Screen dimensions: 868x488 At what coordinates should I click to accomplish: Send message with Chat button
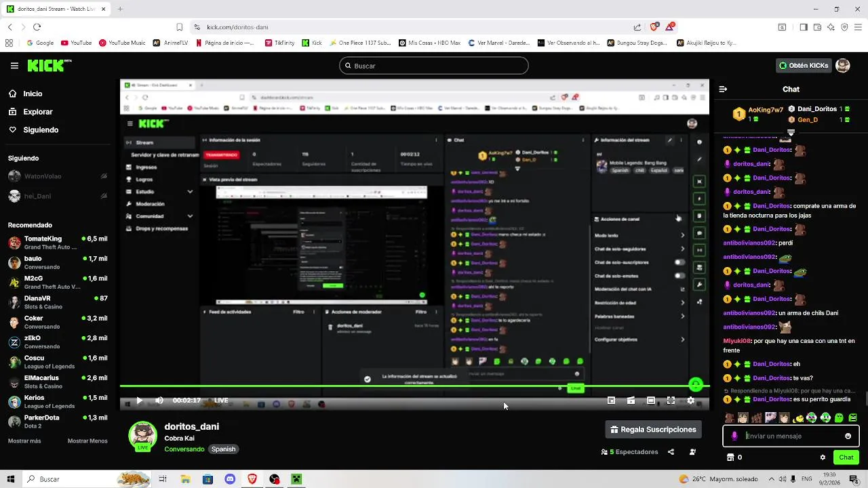pos(846,457)
